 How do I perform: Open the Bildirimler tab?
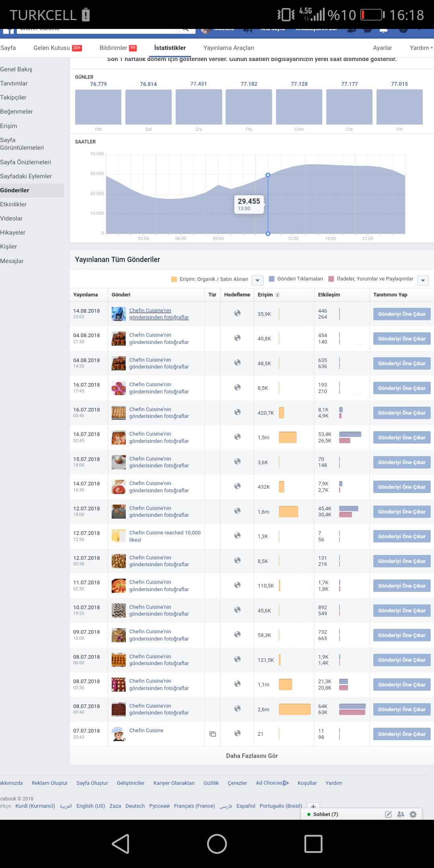click(x=118, y=48)
